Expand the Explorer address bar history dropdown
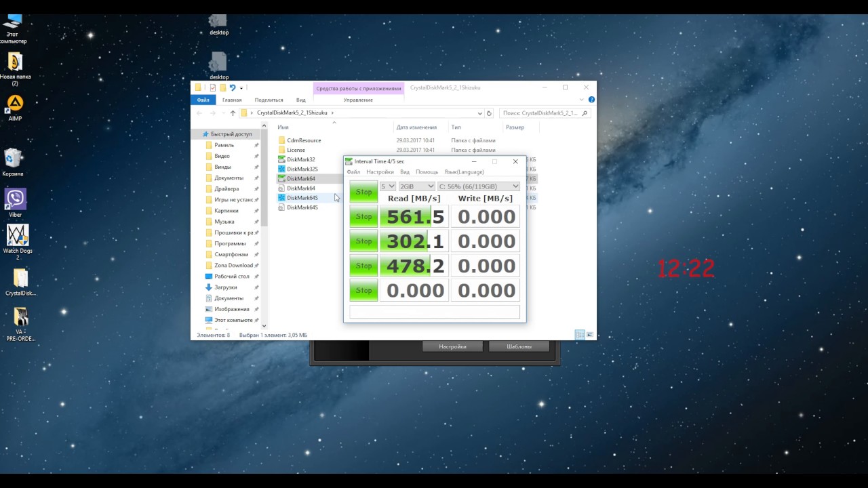Screen dimensions: 868x488 click(x=479, y=113)
